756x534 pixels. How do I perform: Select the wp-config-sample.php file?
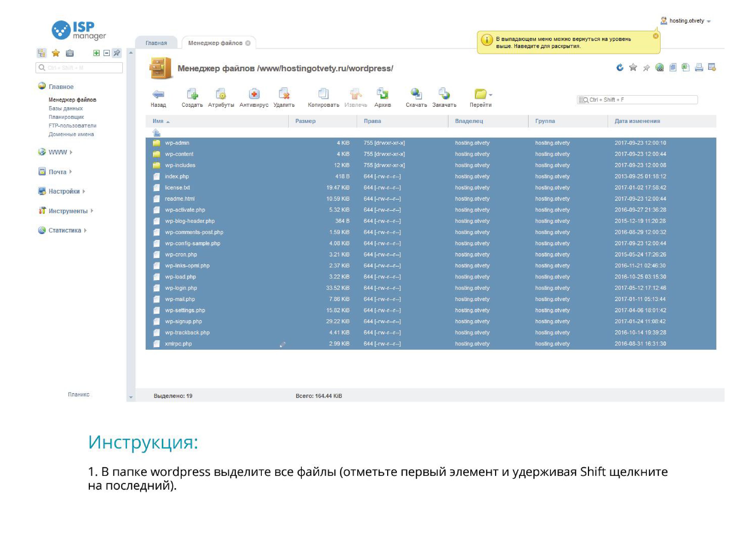(x=431, y=243)
